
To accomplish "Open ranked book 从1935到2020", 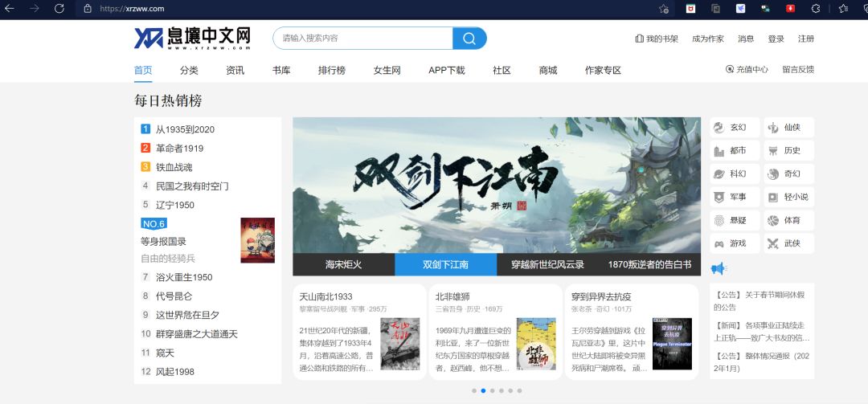I will 185,129.
